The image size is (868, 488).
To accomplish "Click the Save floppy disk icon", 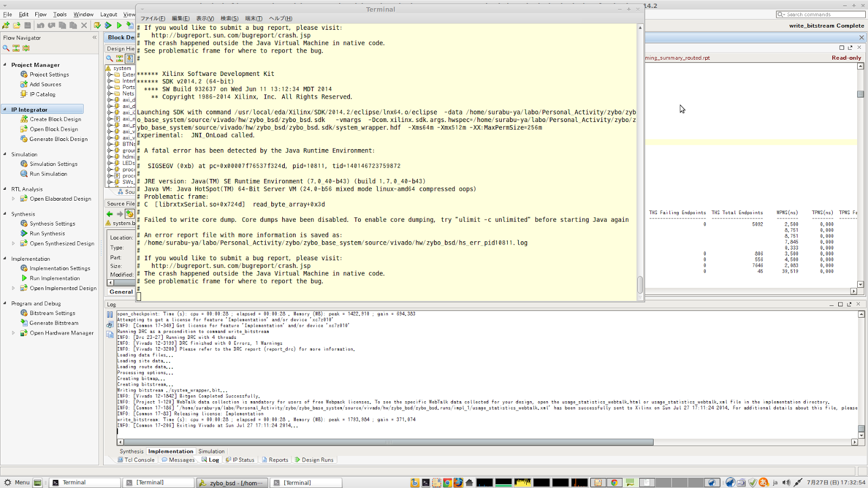I will pos(28,25).
